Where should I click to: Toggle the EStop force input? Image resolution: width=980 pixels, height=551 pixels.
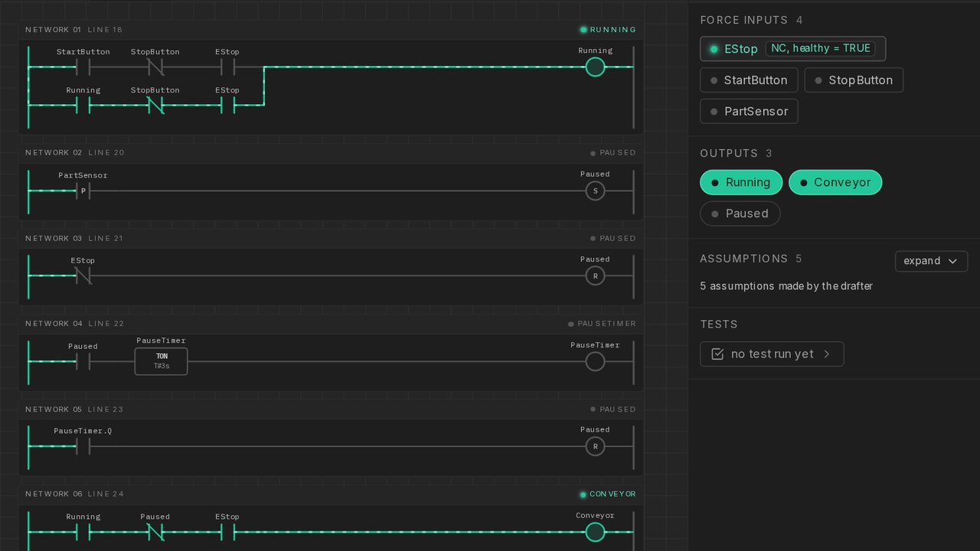(792, 49)
